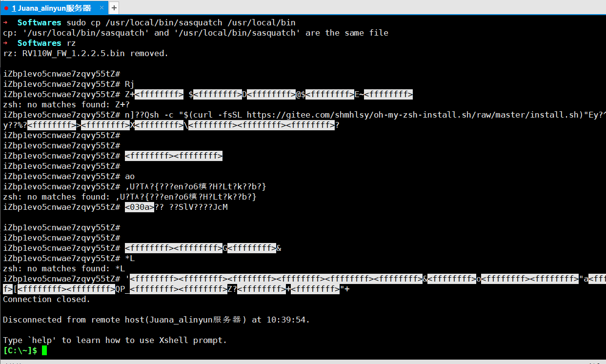Click the "rz" command after Softwares prompt
The height and width of the screenshot is (364, 606).
coord(71,43)
